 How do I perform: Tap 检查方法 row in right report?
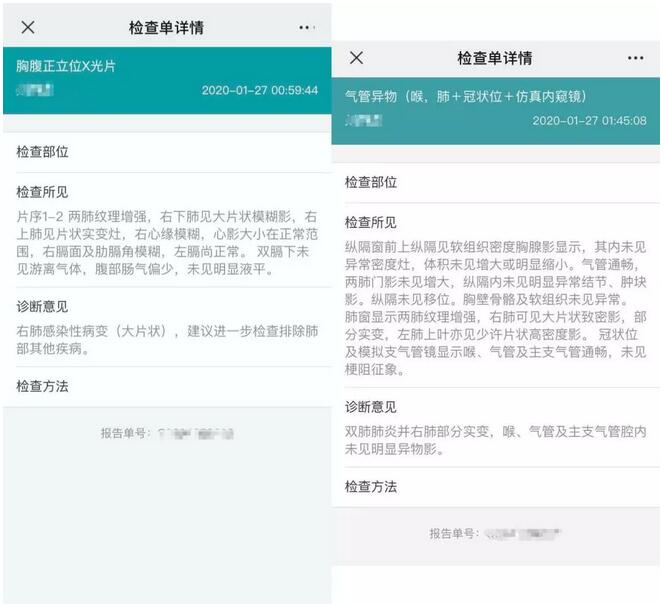coord(496,487)
